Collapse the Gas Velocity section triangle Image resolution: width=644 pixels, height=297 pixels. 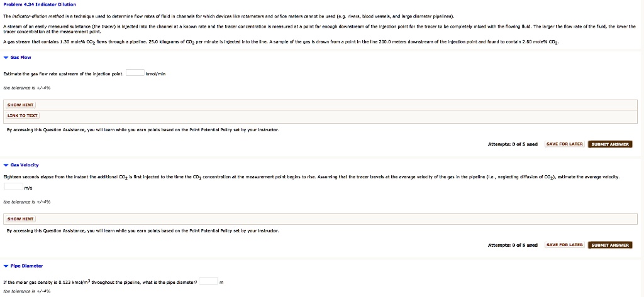click(x=6, y=165)
